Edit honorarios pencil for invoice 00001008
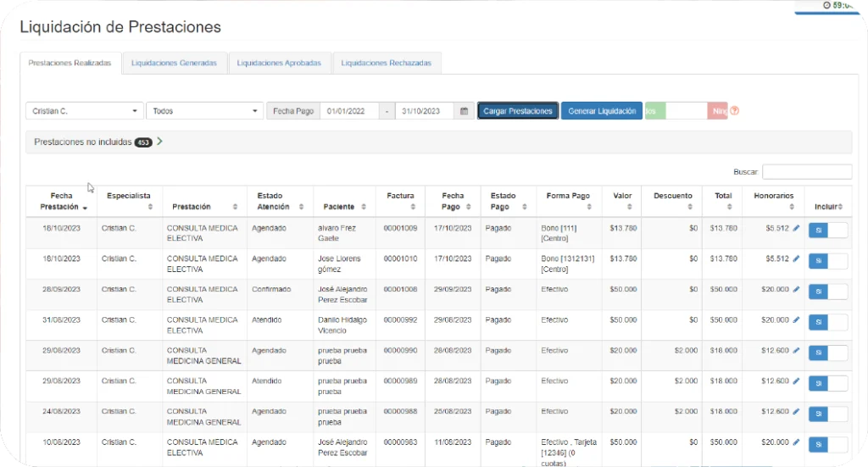Image resolution: width=868 pixels, height=467 pixels. pyautogui.click(x=796, y=290)
